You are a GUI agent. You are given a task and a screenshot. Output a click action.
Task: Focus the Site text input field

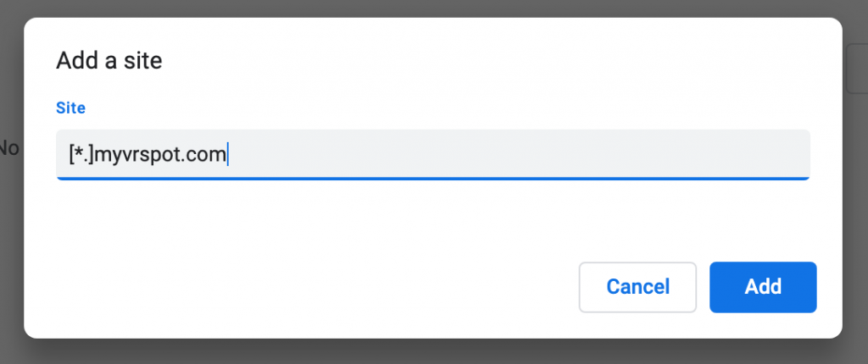click(x=433, y=155)
